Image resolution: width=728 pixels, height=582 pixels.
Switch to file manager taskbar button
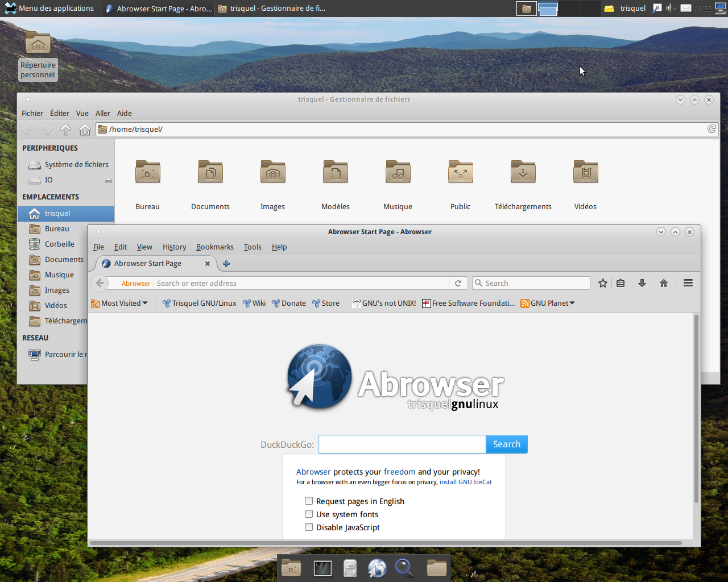click(x=272, y=8)
